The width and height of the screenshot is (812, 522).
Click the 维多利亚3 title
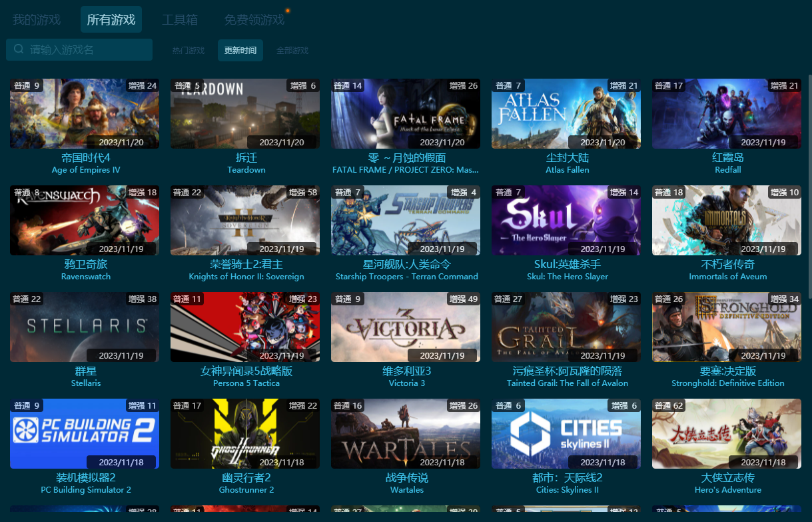pos(407,371)
